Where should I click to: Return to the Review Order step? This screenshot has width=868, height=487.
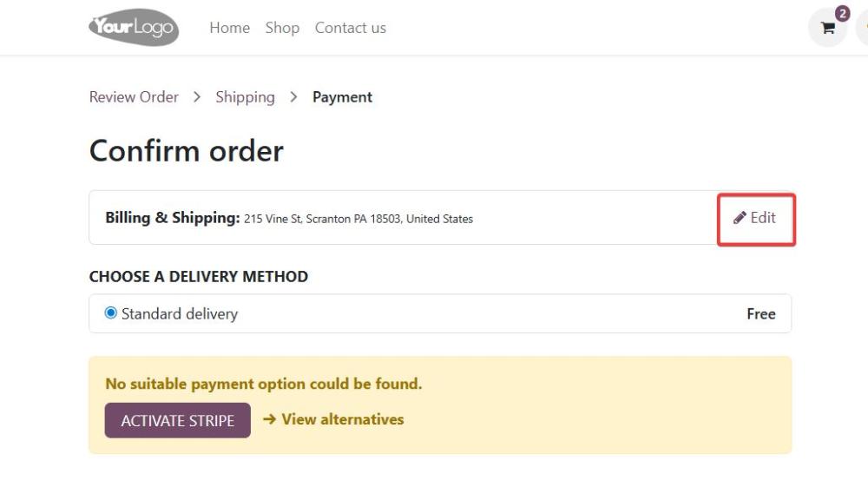point(134,97)
